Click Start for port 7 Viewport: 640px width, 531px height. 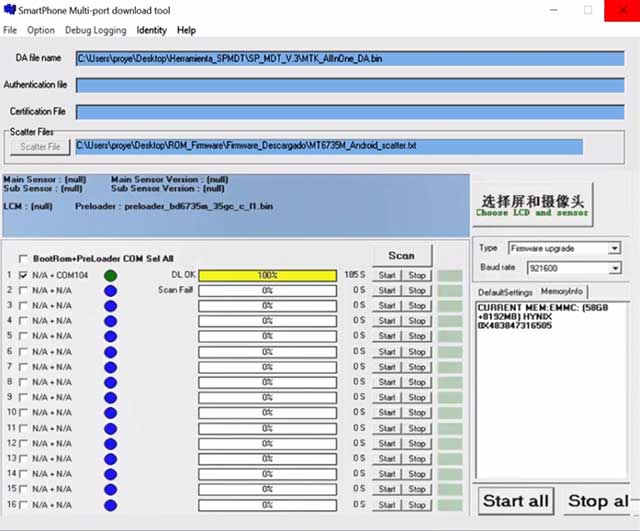click(387, 367)
